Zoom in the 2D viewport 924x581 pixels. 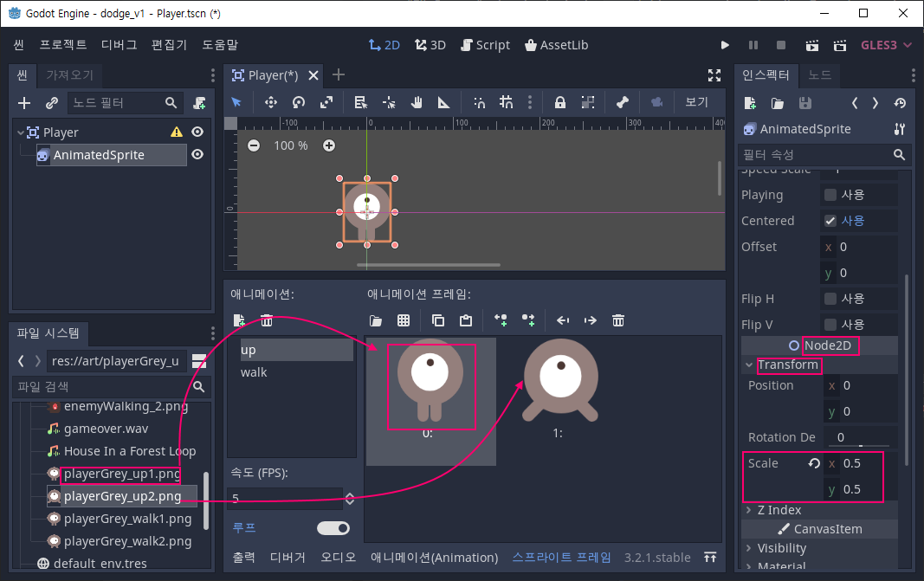(x=329, y=145)
